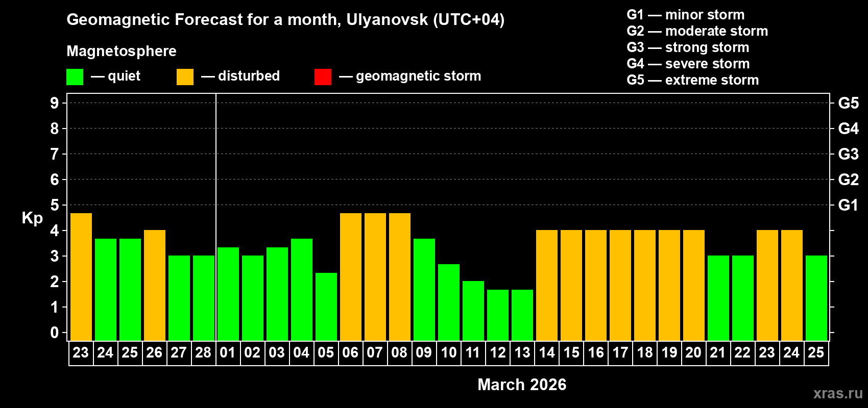Click the date cell 01
The image size is (868, 408).
point(228,353)
